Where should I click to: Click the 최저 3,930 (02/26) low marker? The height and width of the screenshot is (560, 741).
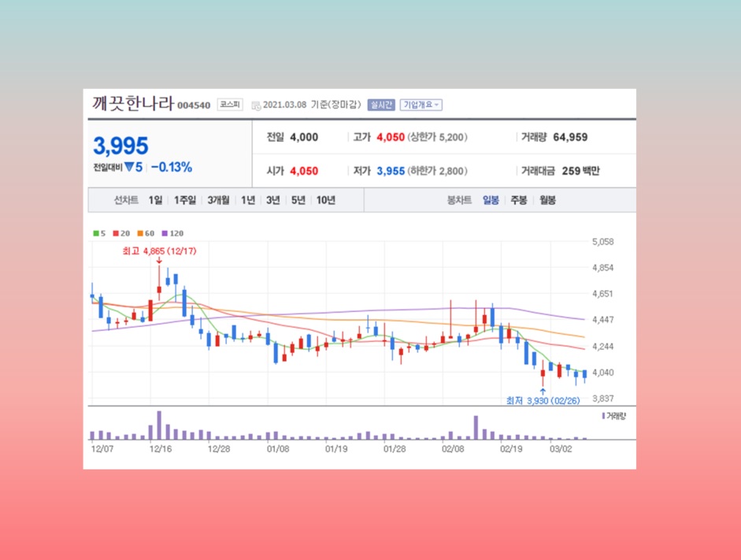pos(543,401)
